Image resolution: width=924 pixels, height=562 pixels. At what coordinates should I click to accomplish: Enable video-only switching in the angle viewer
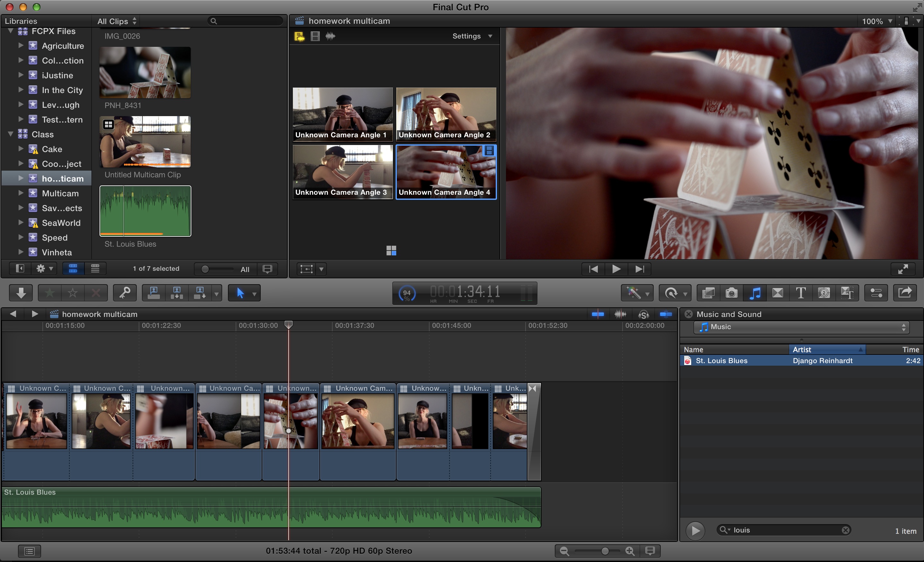[315, 36]
